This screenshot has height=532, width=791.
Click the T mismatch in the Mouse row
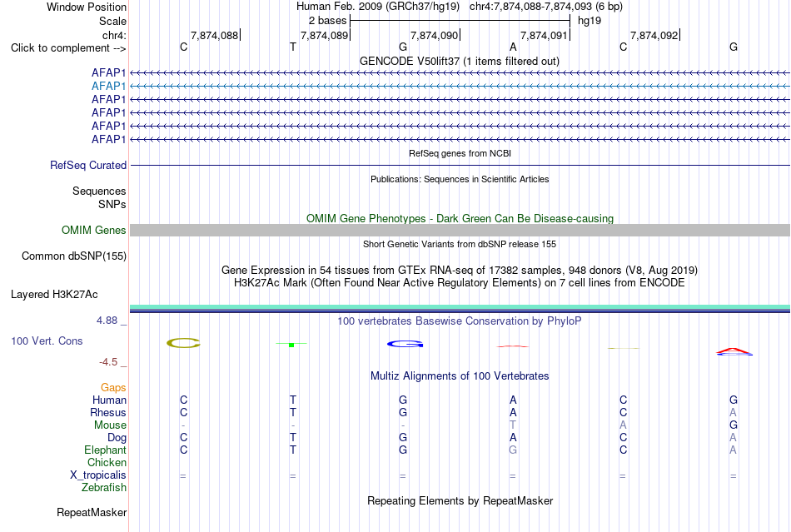pos(513,425)
